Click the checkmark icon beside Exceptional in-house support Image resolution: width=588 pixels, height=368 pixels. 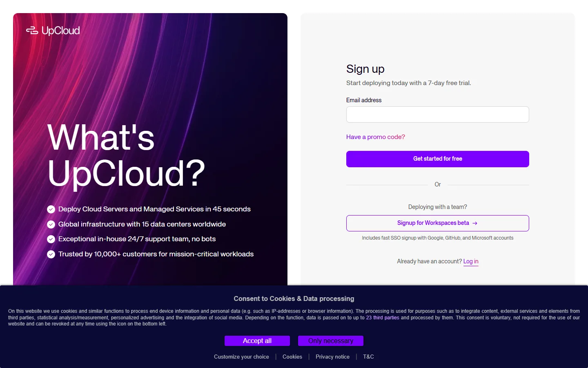point(51,239)
